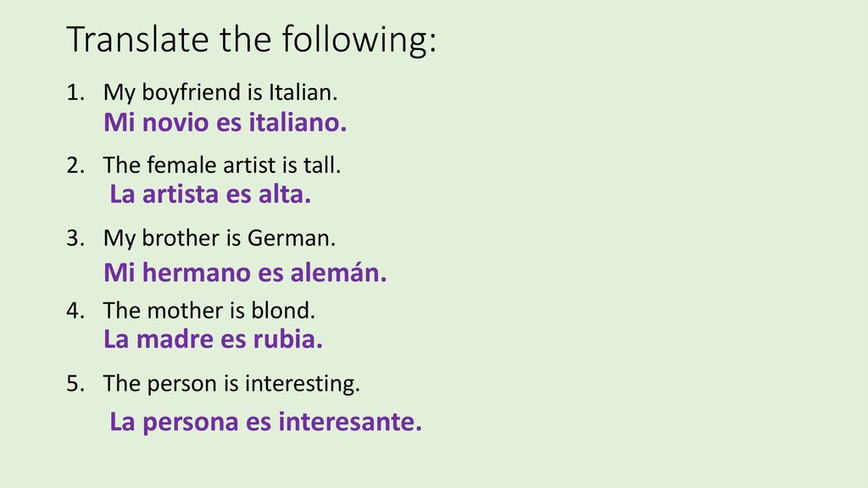Select the sentence 'The mother is blond.'
The image size is (868, 488).
tap(209, 310)
